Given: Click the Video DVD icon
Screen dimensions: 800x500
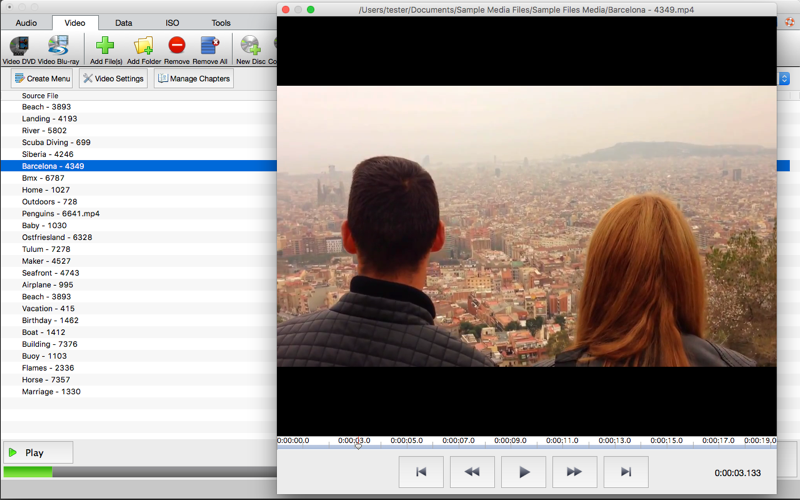Looking at the screenshot, I should [x=19, y=46].
